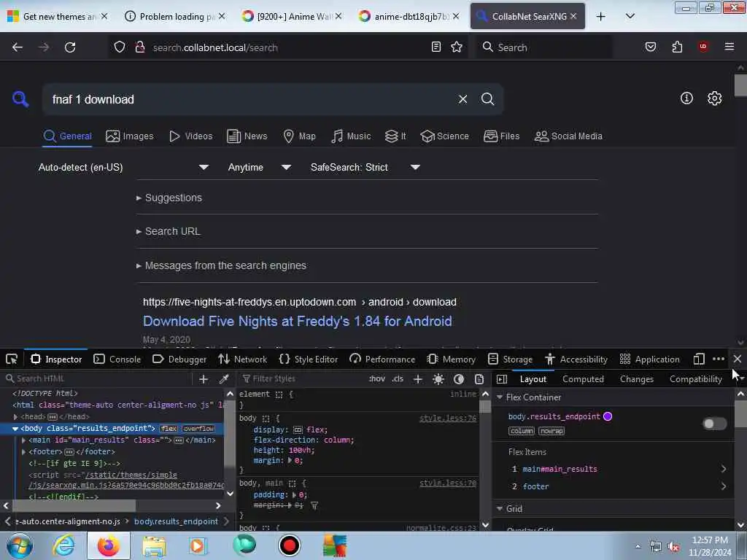Open the Files search category

coord(502,136)
